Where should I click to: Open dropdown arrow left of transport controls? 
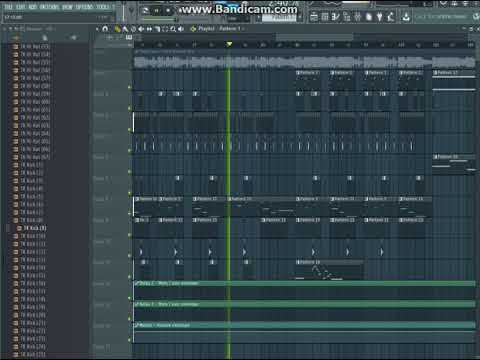[x=131, y=11]
